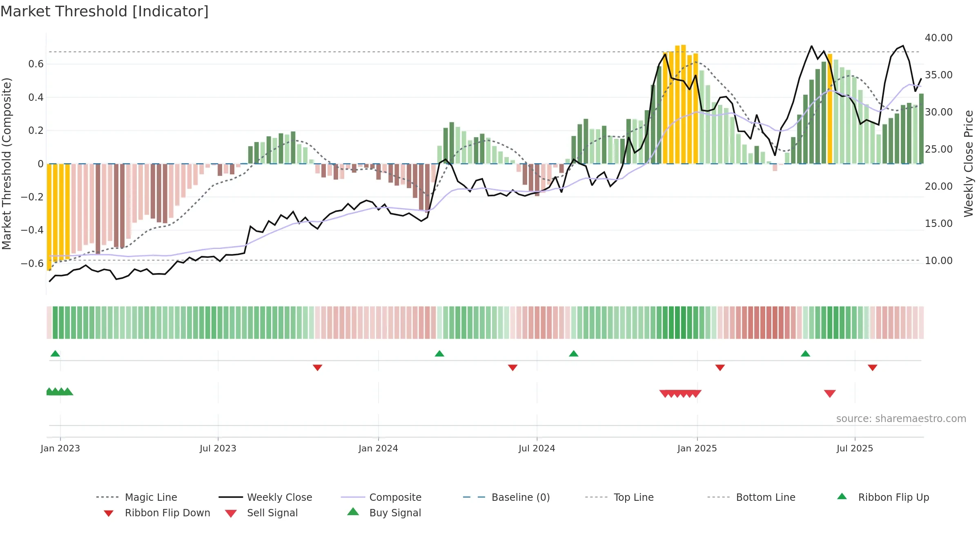Toggle the Sell Signal legend entry
This screenshot has height=551, width=980.
pyautogui.click(x=261, y=513)
